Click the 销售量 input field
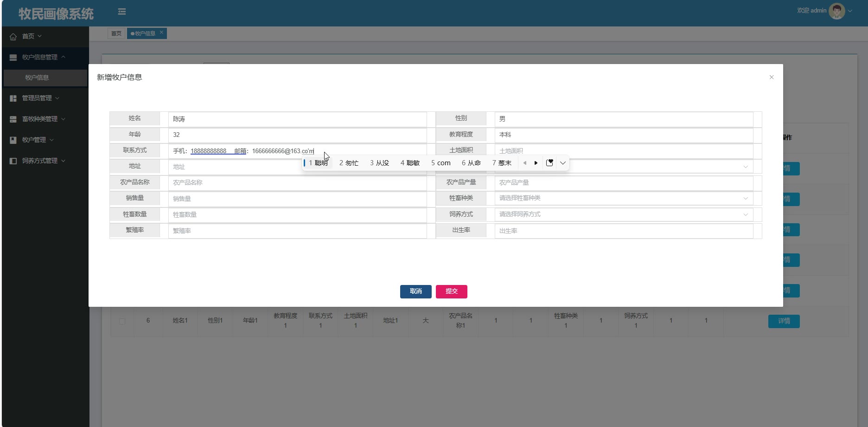Viewport: 868px width, 427px height. [297, 199]
